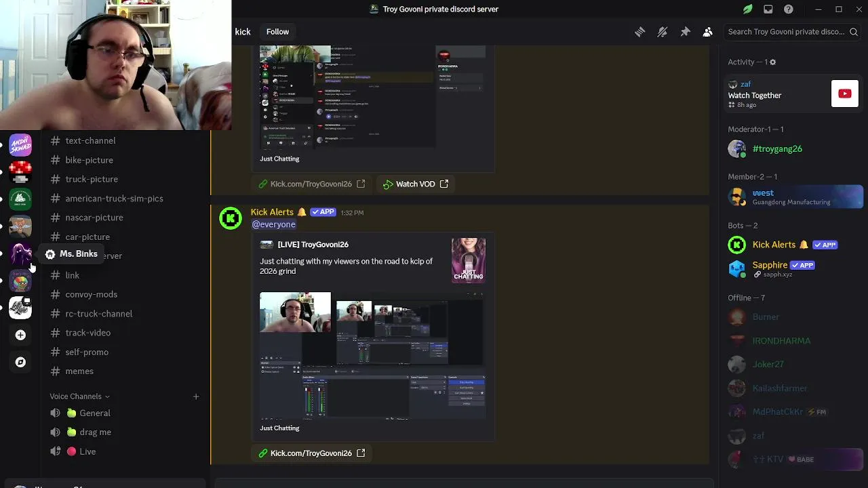Join the drag me voice channel
The height and width of the screenshot is (488, 868).
coord(124,432)
